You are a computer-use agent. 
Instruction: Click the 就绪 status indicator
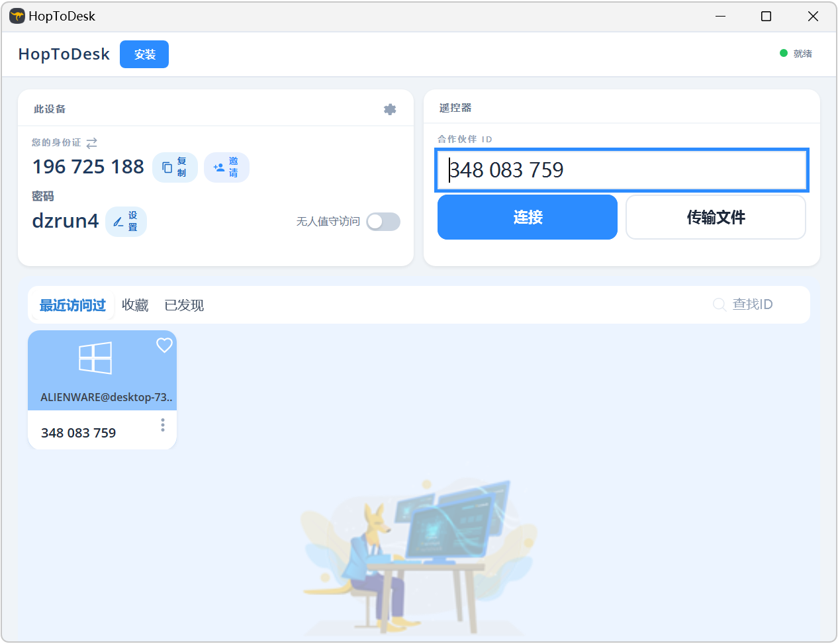(x=796, y=54)
